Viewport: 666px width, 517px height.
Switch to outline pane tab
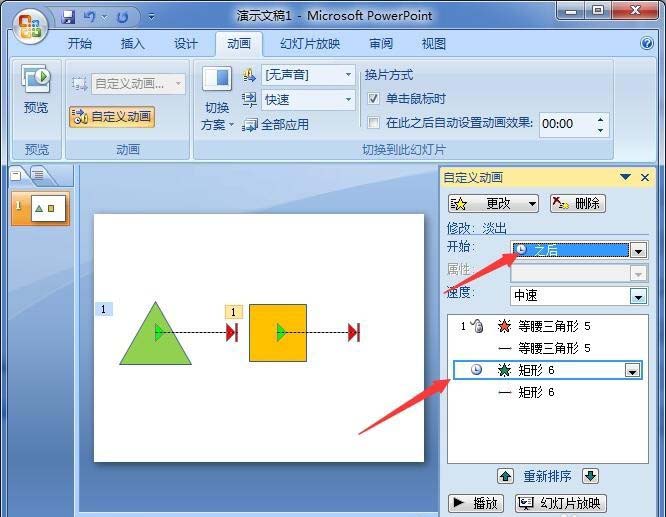click(x=38, y=175)
